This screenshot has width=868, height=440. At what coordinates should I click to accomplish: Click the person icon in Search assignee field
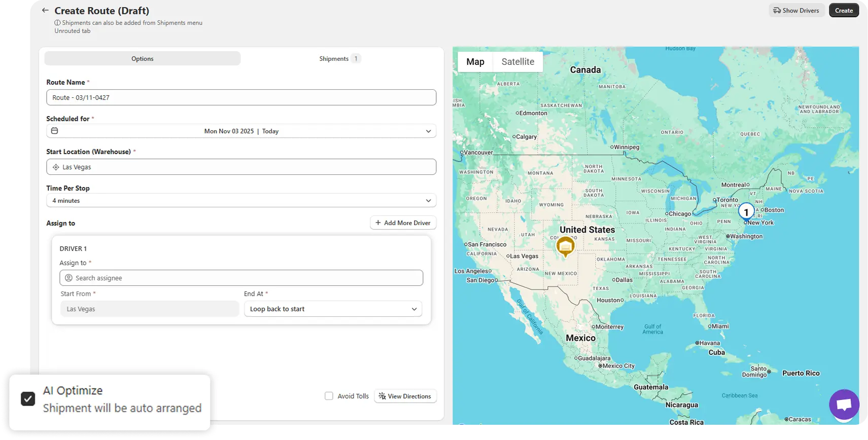pos(69,278)
